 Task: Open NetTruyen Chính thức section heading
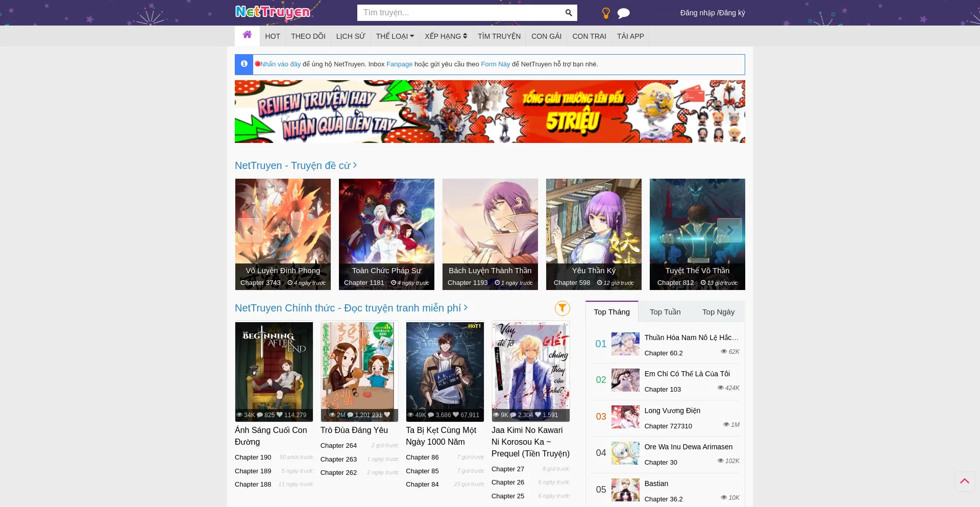(351, 308)
